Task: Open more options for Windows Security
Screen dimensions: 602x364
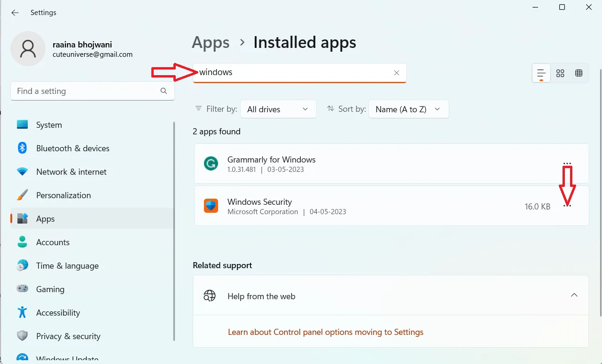Action: [567, 206]
